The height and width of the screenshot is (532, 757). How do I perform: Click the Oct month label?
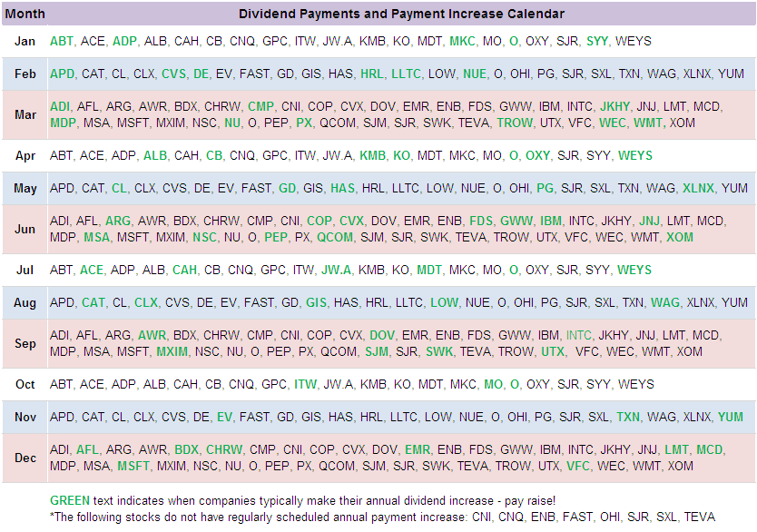point(25,384)
